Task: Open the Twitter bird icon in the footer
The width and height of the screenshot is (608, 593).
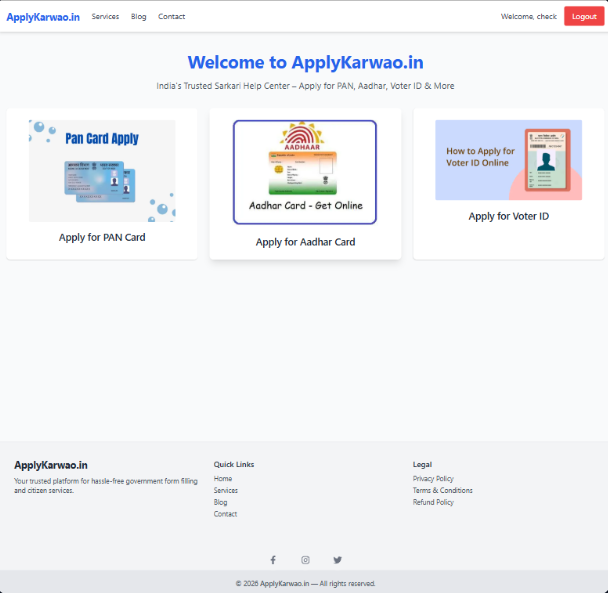Action: tap(338, 560)
